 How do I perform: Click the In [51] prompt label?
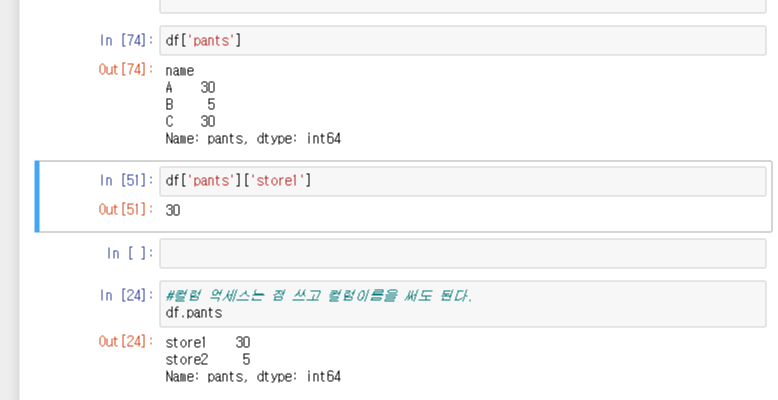(x=126, y=181)
